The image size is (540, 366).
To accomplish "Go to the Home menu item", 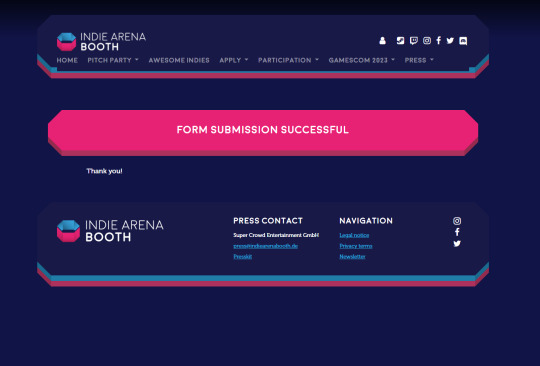I will point(67,60).
